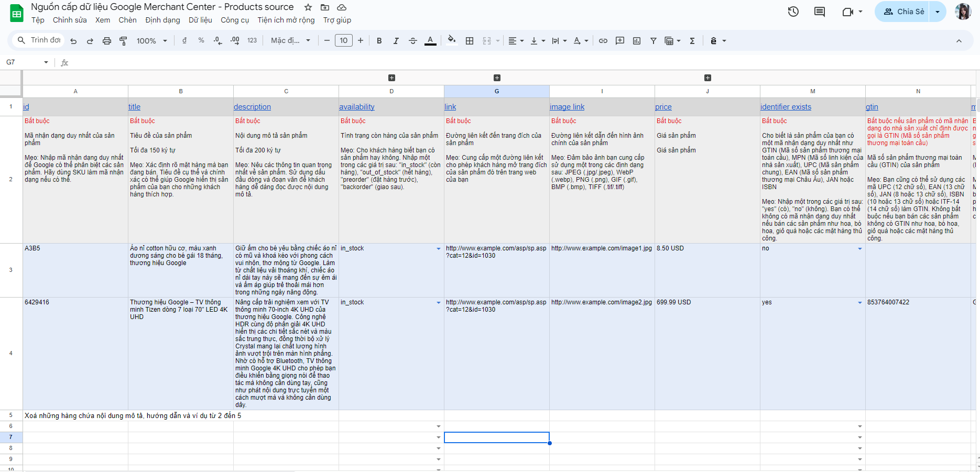Select cell containing 853764007422
This screenshot has width=980, height=472.
click(x=918, y=354)
